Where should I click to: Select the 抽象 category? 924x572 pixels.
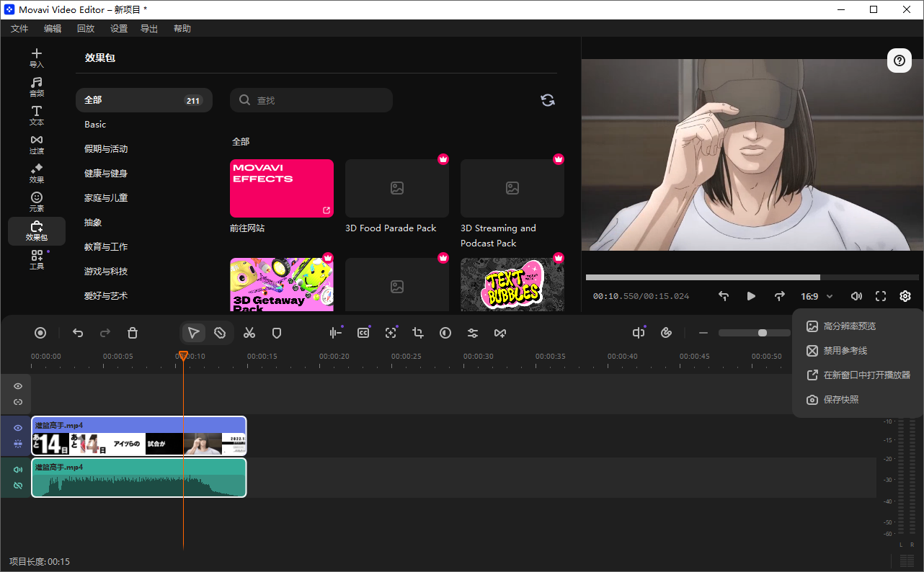[144, 223]
